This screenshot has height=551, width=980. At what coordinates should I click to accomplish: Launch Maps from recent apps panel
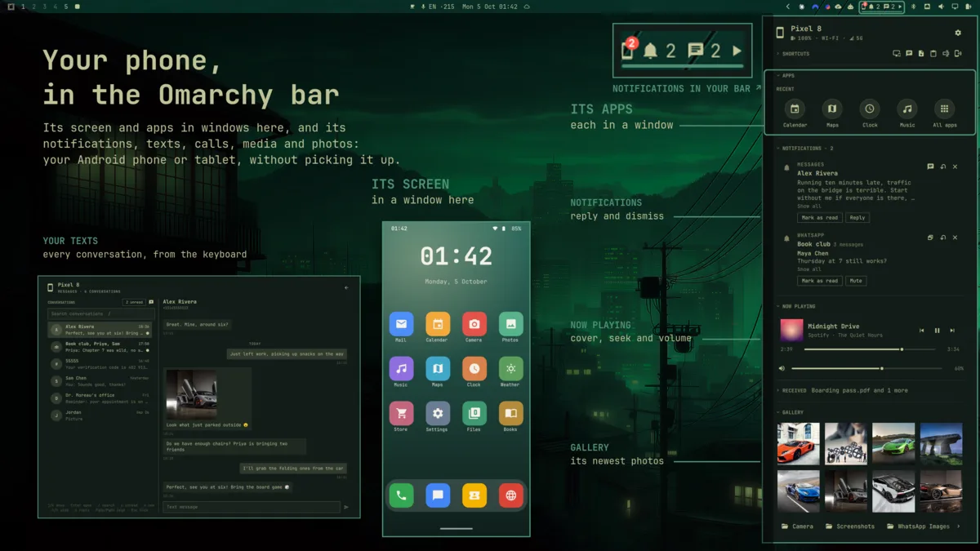point(832,109)
